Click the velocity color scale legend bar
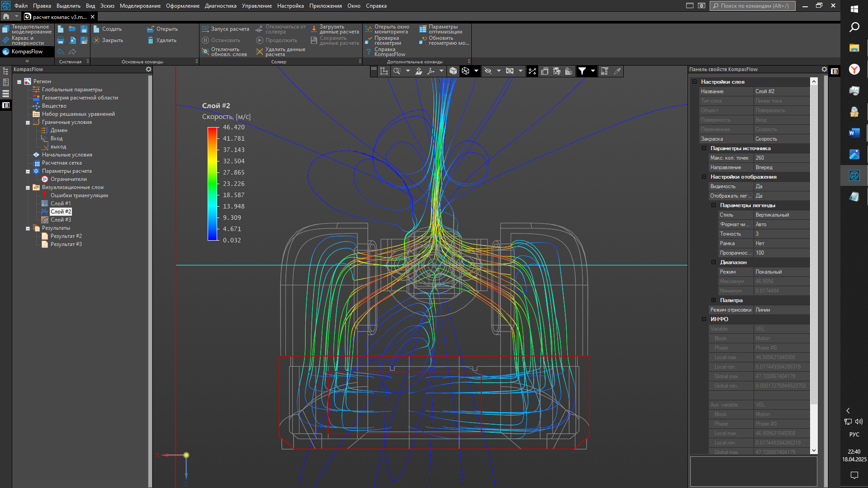This screenshot has width=868, height=488. pos(212,184)
